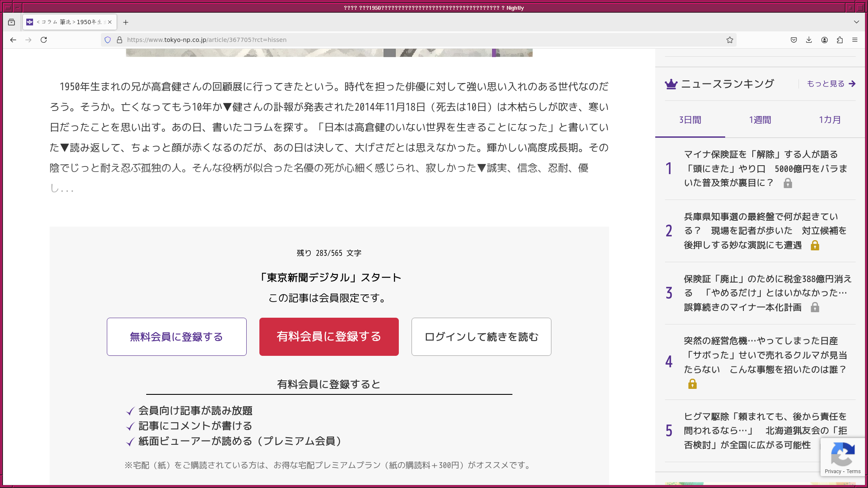The width and height of the screenshot is (868, 488).
Task: Open the downloads toolbar icon
Action: [809, 40]
